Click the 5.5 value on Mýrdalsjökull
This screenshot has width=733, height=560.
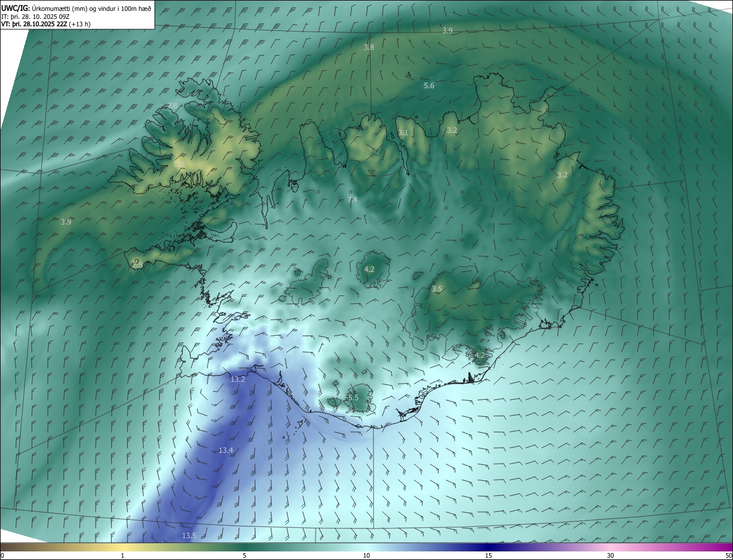pyautogui.click(x=353, y=397)
